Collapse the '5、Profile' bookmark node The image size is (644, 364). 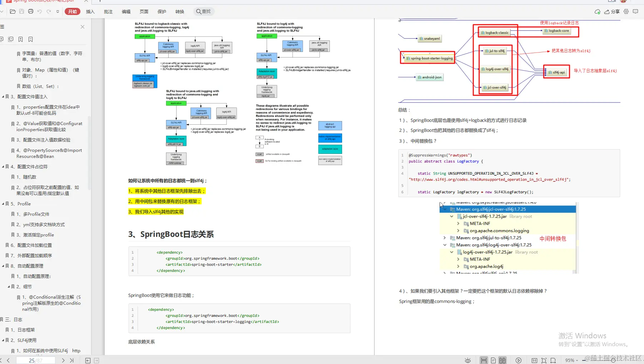coord(3,204)
